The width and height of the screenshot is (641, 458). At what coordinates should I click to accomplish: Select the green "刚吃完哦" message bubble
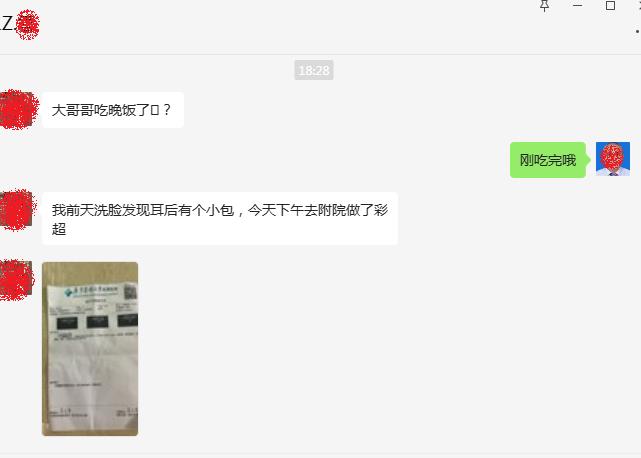(x=548, y=160)
